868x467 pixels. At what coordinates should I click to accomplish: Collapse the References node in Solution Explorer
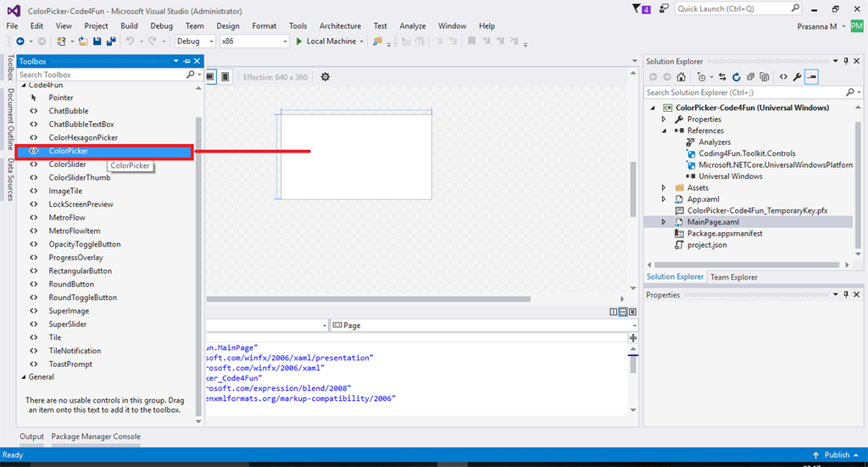[x=664, y=131]
